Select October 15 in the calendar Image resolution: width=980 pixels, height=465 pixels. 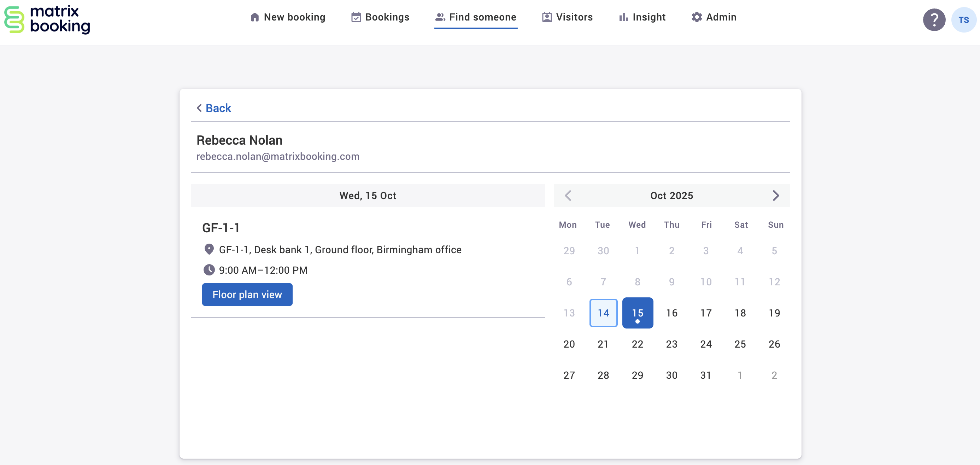(637, 312)
